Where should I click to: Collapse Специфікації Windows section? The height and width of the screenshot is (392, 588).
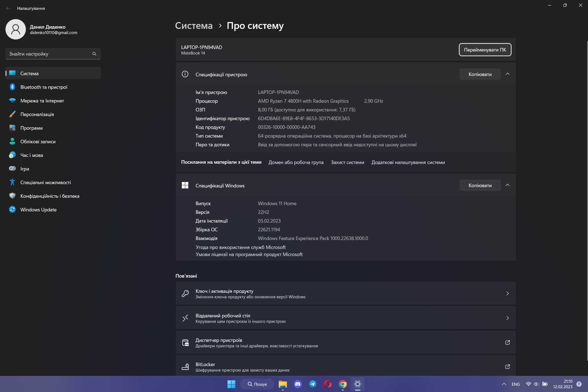pyautogui.click(x=507, y=185)
